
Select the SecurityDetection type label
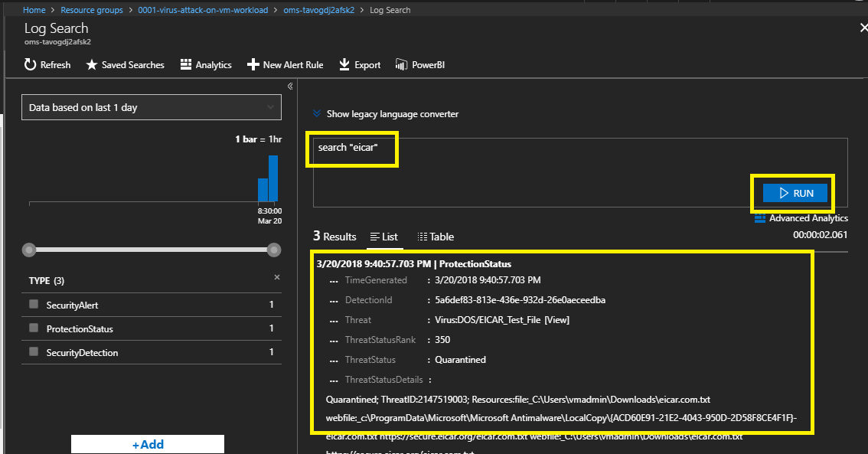83,353
